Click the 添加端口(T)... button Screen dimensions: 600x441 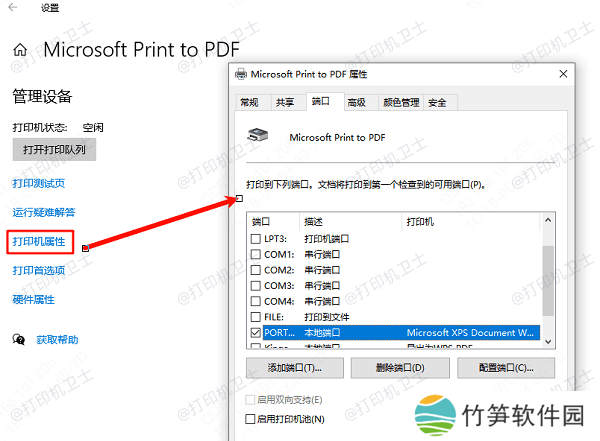[295, 368]
